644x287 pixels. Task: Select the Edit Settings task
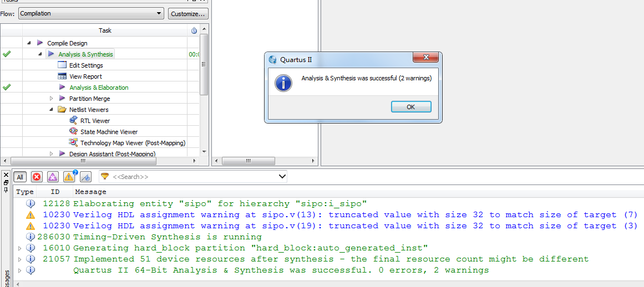click(86, 65)
